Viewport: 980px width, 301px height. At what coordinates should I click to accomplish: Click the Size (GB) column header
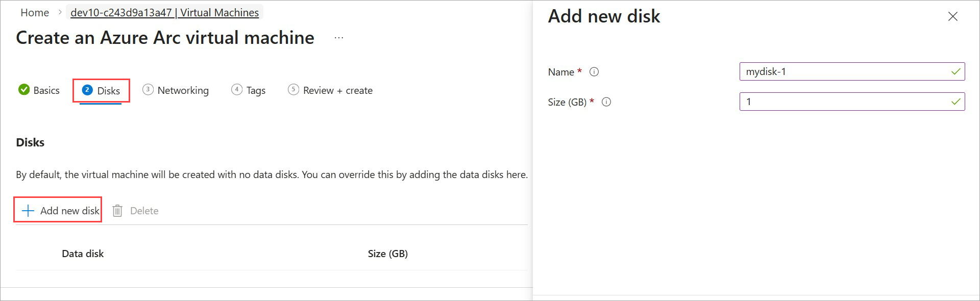(x=388, y=254)
